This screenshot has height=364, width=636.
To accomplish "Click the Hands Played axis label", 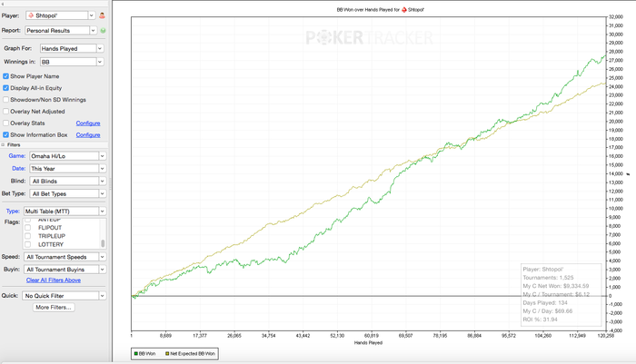I will tap(368, 343).
